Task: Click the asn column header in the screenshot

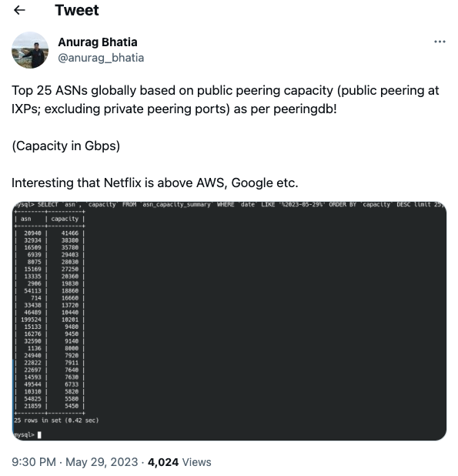Action: click(25, 219)
